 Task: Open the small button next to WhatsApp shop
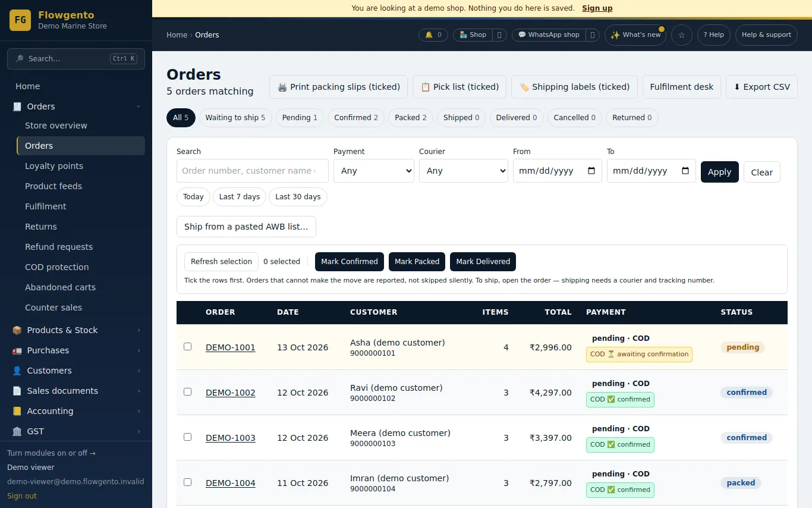(x=592, y=35)
